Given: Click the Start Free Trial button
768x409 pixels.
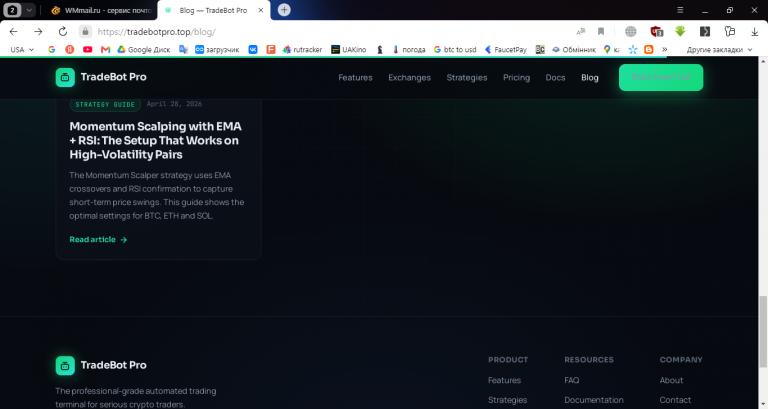Looking at the screenshot, I should coord(661,77).
